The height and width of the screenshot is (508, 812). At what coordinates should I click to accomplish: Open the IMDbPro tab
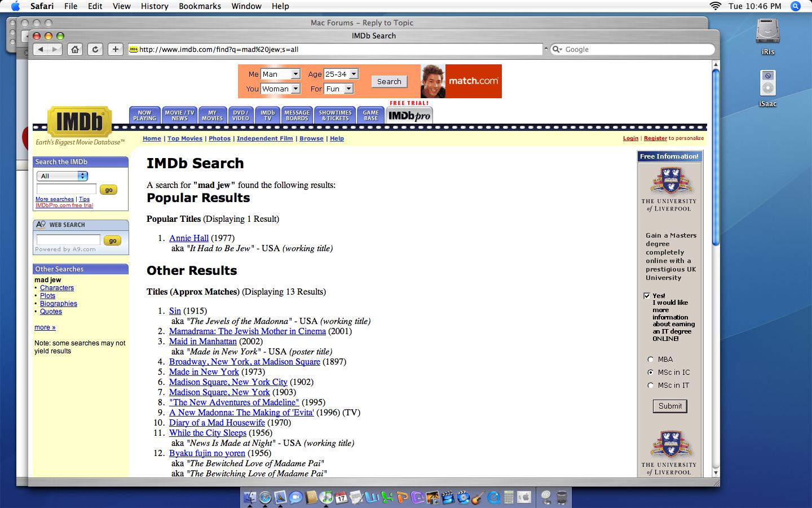pos(409,115)
